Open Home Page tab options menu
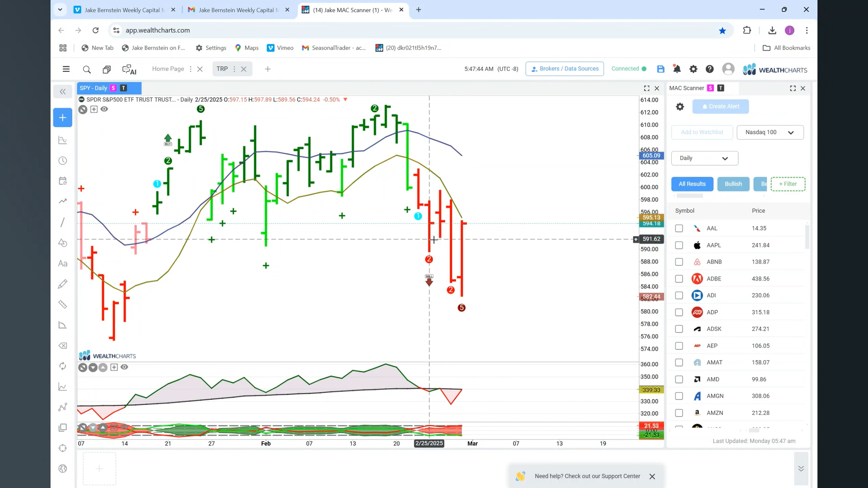 190,69
